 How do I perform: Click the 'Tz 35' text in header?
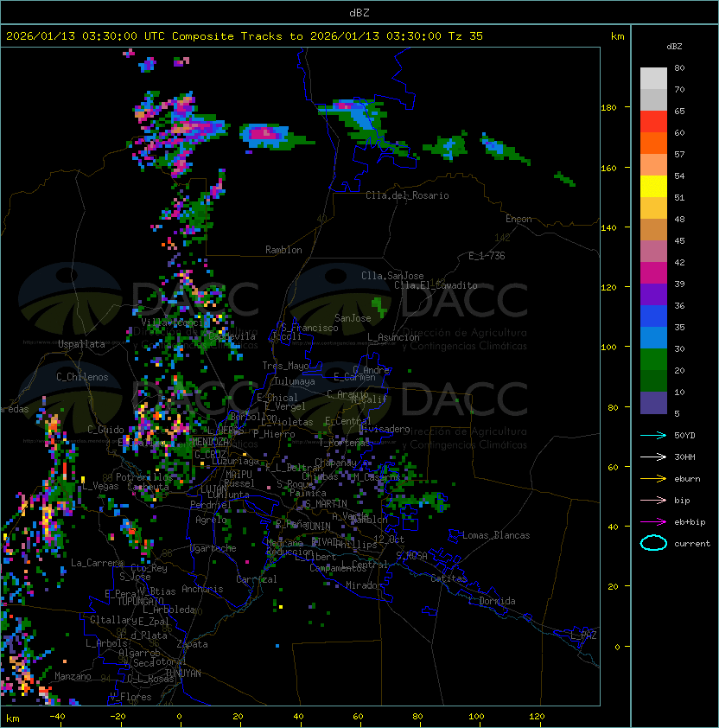tap(466, 36)
